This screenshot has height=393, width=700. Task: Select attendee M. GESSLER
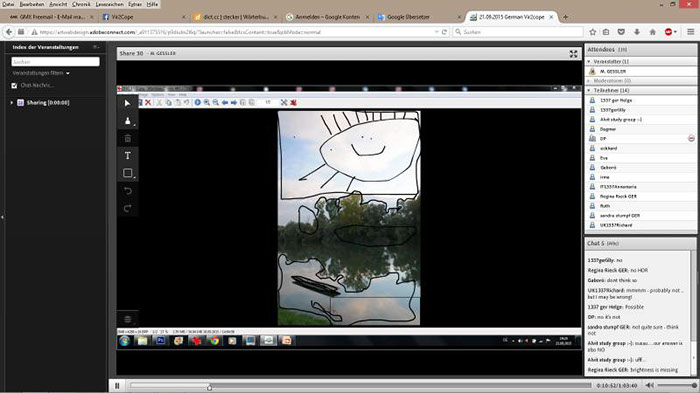[x=641, y=71]
